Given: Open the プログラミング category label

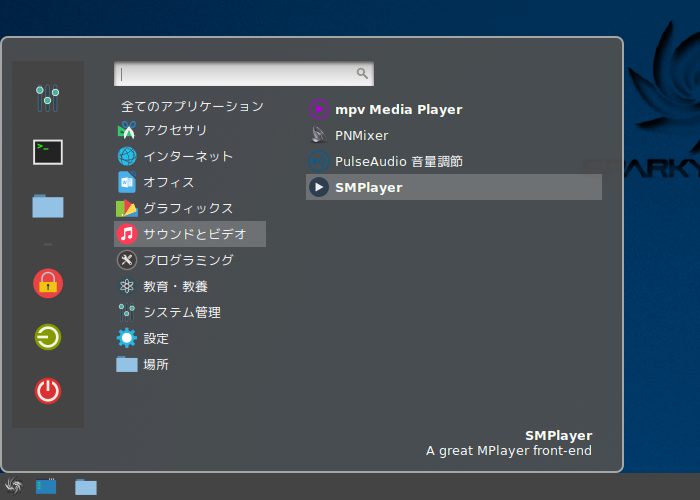Looking at the screenshot, I should [x=188, y=260].
